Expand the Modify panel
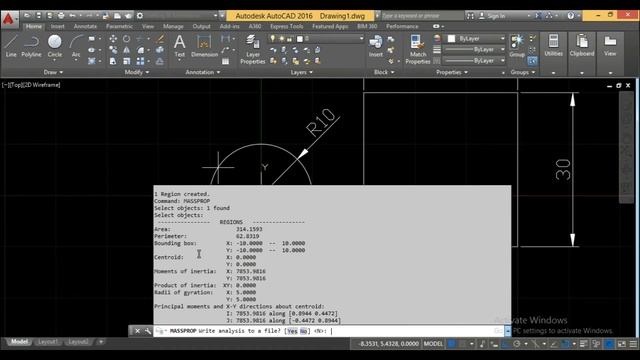Screen dimensions: 640x360 click(137, 72)
